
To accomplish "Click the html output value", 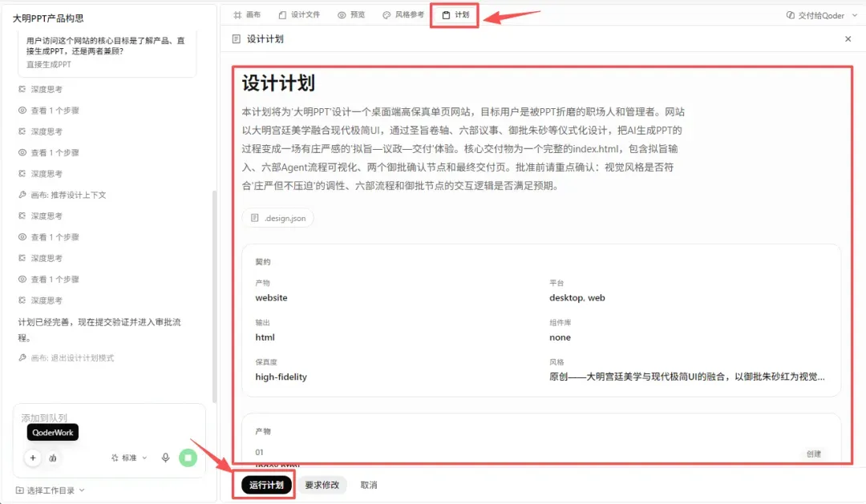I will [x=265, y=337].
